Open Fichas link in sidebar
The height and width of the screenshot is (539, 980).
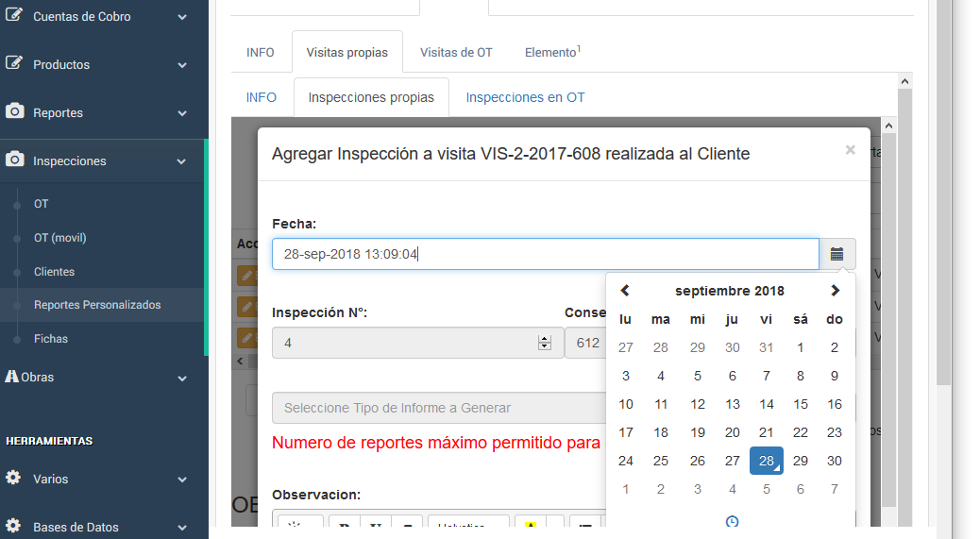(51, 339)
